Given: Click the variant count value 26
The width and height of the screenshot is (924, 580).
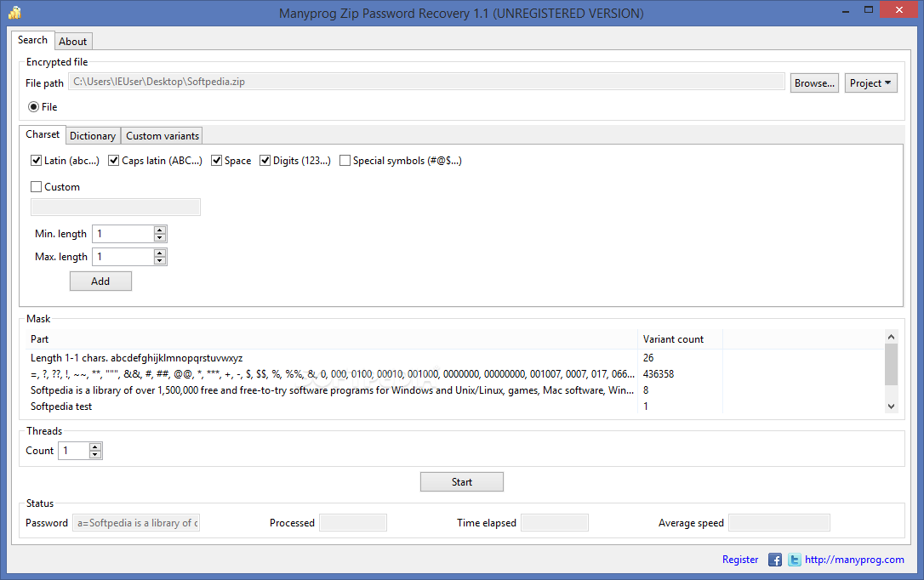Looking at the screenshot, I should coord(648,358).
